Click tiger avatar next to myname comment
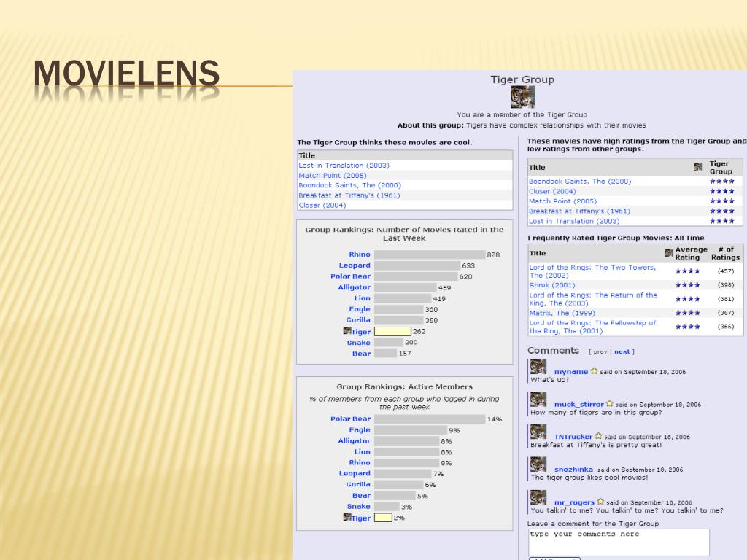 (538, 367)
